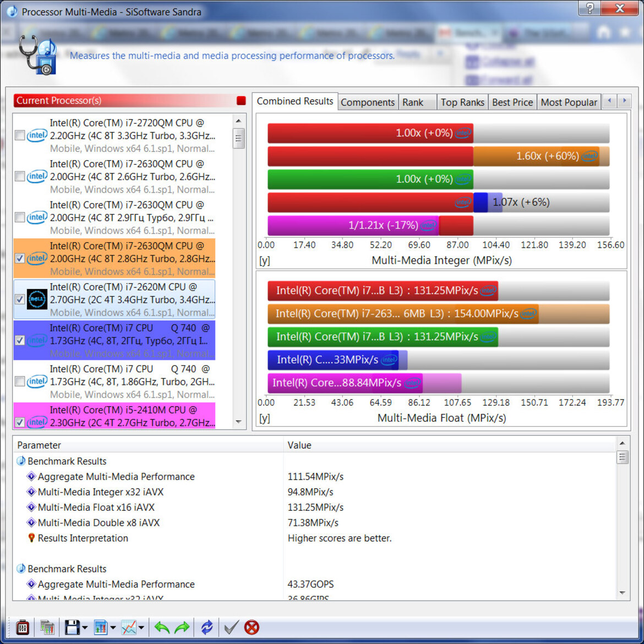644x644 pixels.
Task: Click the line graph chart icon
Action: (x=129, y=627)
